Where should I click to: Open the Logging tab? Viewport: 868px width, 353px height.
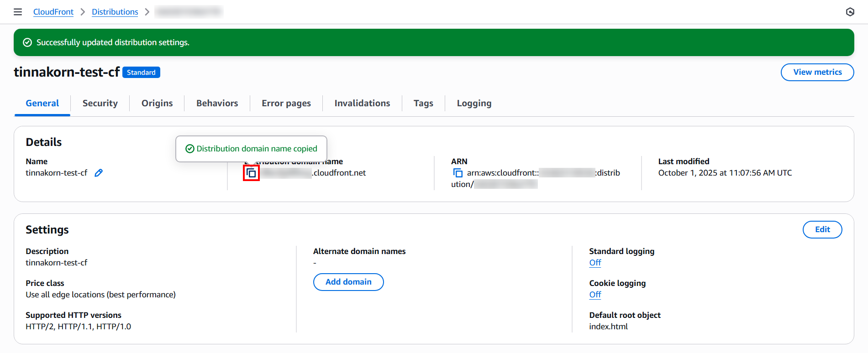click(x=474, y=103)
